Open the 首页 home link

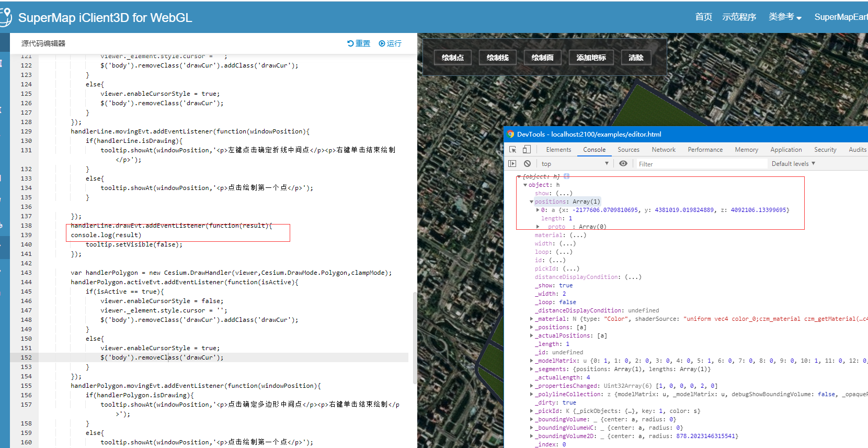[x=703, y=17]
